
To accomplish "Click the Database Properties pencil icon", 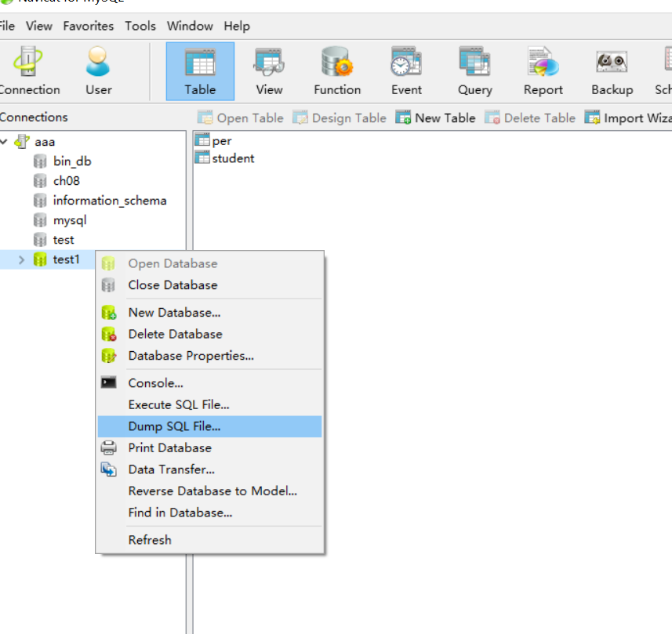I will [109, 356].
